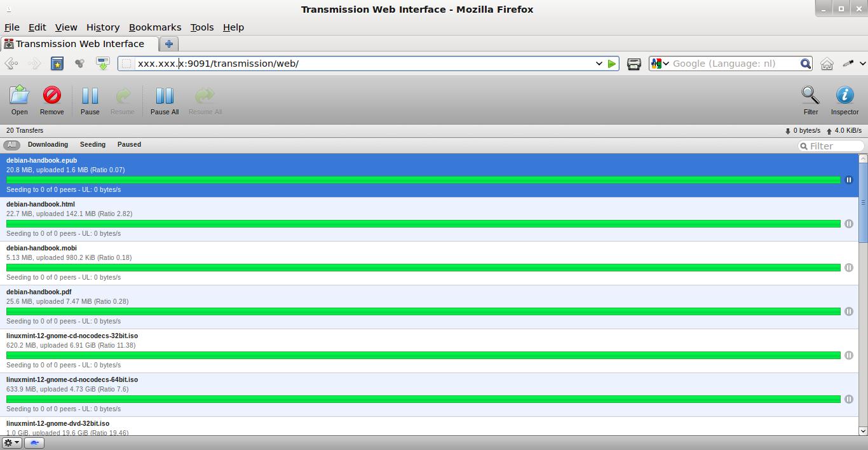Expand the URL bar history dropdown

[599, 64]
